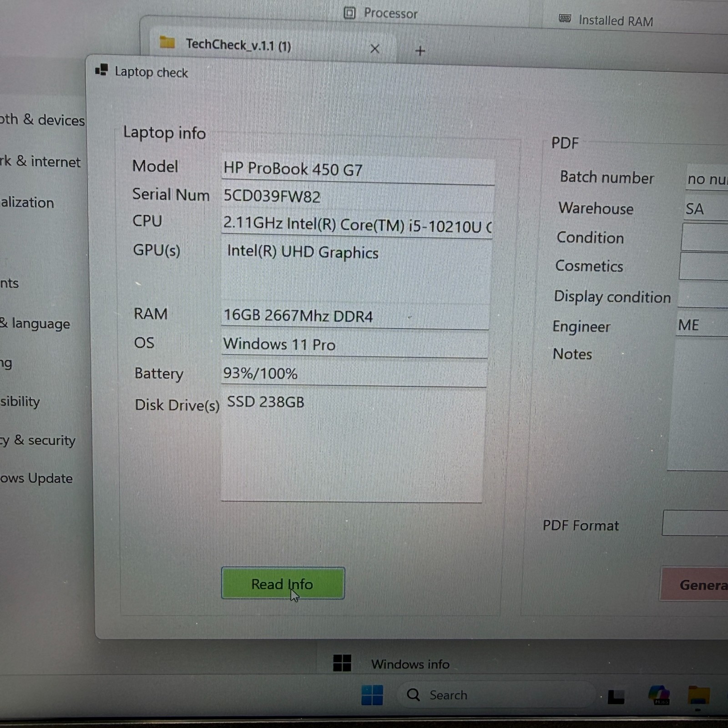Open Gaming in Settings sidebar
This screenshot has height=728, width=728.
[6, 363]
